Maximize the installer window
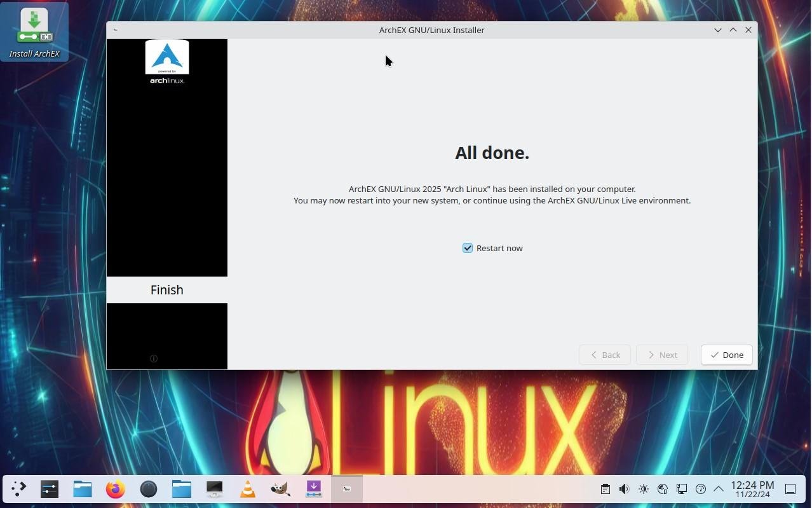Viewport: 812px width, 508px height. [x=733, y=30]
